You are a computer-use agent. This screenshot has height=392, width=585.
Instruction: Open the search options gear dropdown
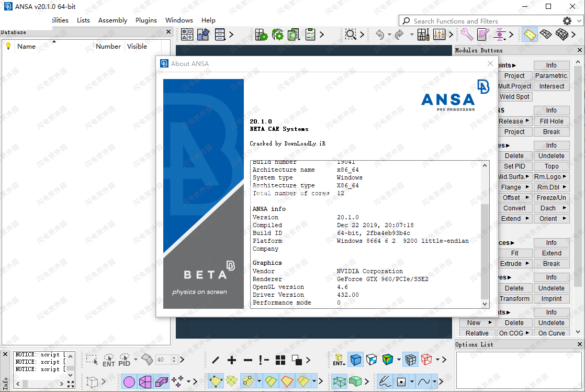(579, 21)
